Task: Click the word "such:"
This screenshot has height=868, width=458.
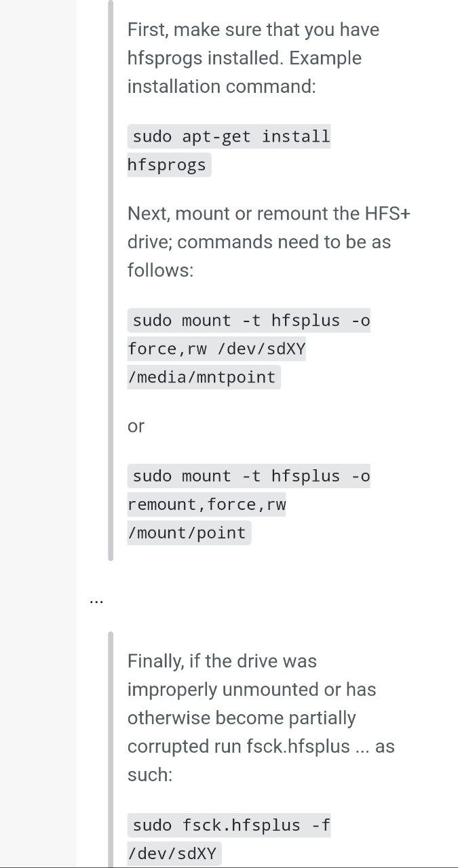Action: [150, 774]
